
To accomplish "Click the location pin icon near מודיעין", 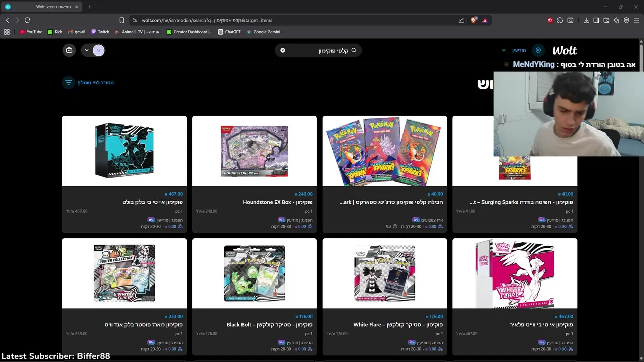I will 538,50.
